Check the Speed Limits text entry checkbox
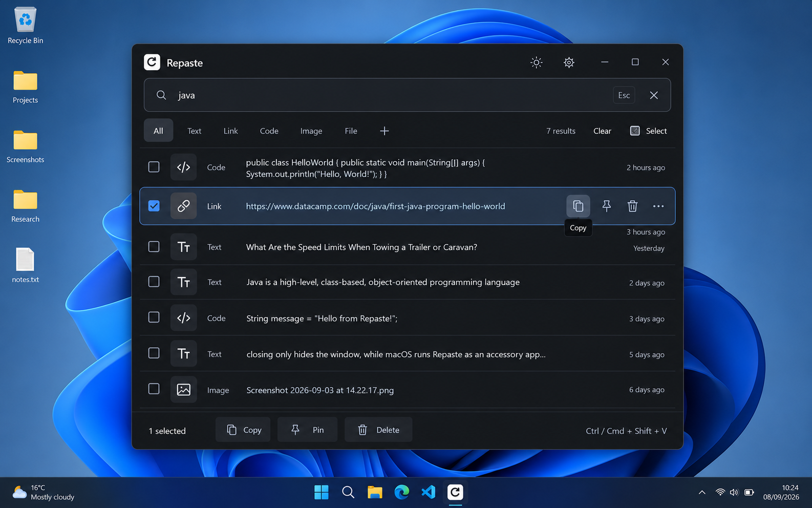The image size is (812, 508). [x=154, y=247]
